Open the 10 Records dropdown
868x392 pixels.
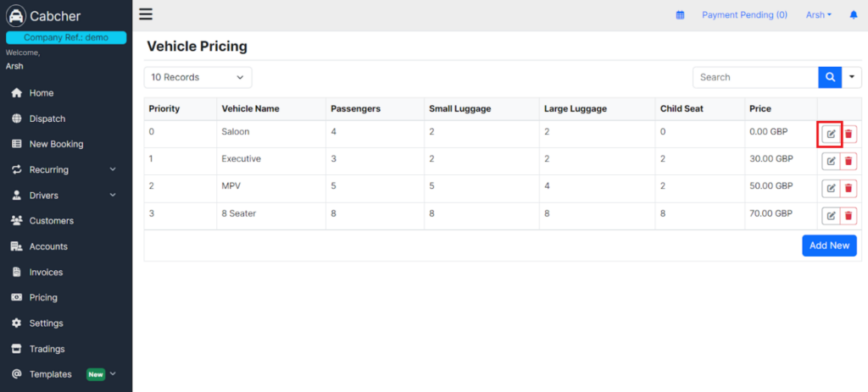pos(198,77)
